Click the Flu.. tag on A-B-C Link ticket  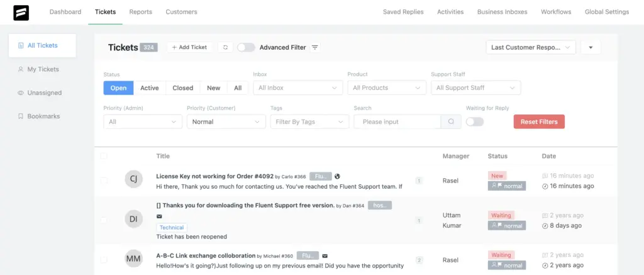pos(308,255)
